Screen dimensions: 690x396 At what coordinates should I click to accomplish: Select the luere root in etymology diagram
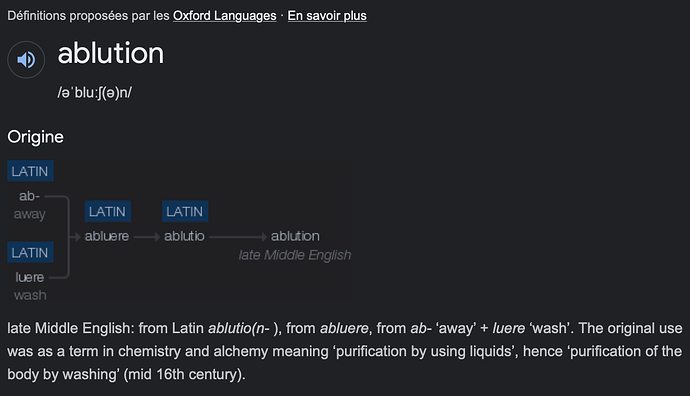[29, 277]
